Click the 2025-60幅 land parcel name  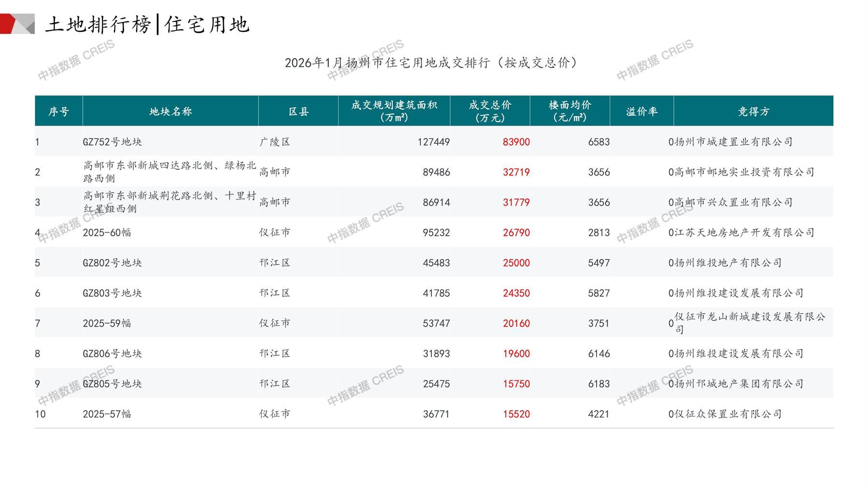(107, 233)
